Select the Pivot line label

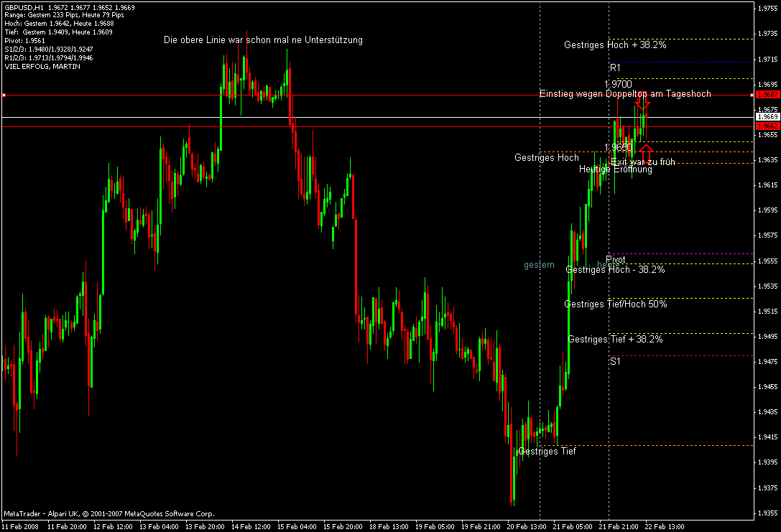click(616, 259)
